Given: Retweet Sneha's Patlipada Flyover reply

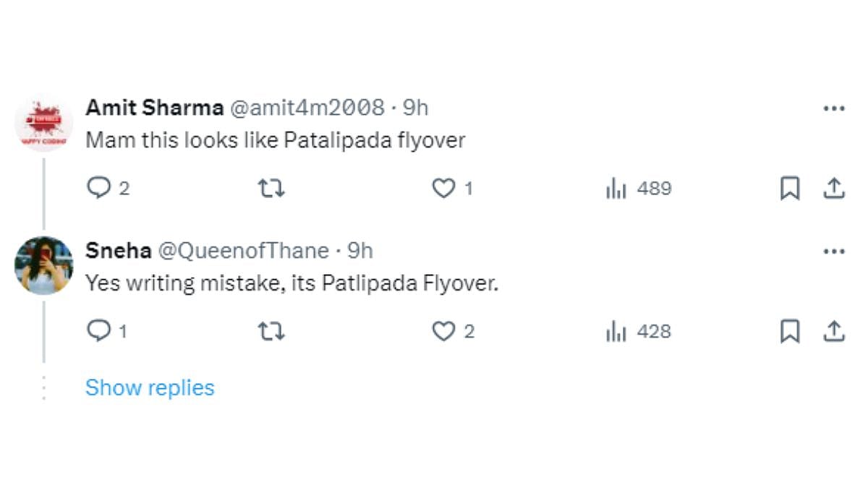Looking at the screenshot, I should pyautogui.click(x=271, y=331).
